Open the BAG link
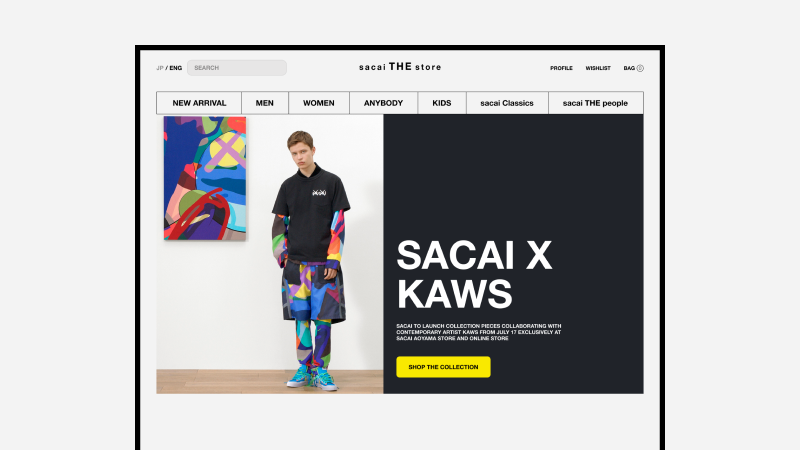Viewport: 800px width, 450px height. coord(629,68)
